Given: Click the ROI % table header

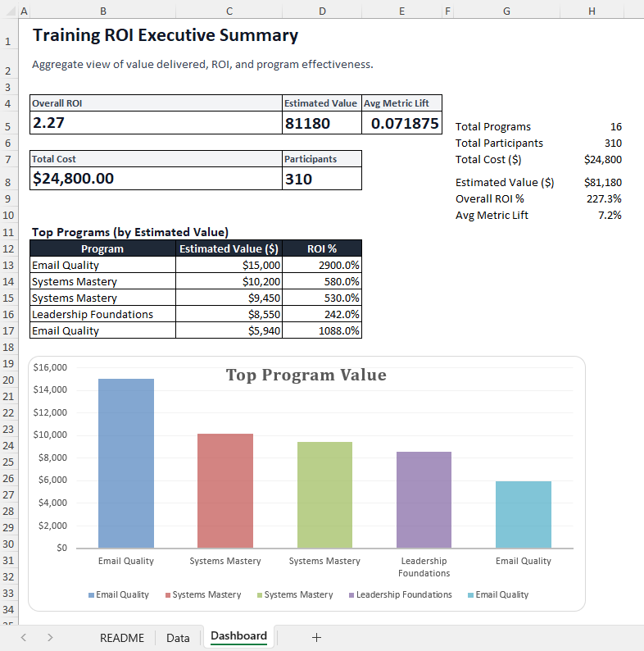Looking at the screenshot, I should tap(322, 248).
